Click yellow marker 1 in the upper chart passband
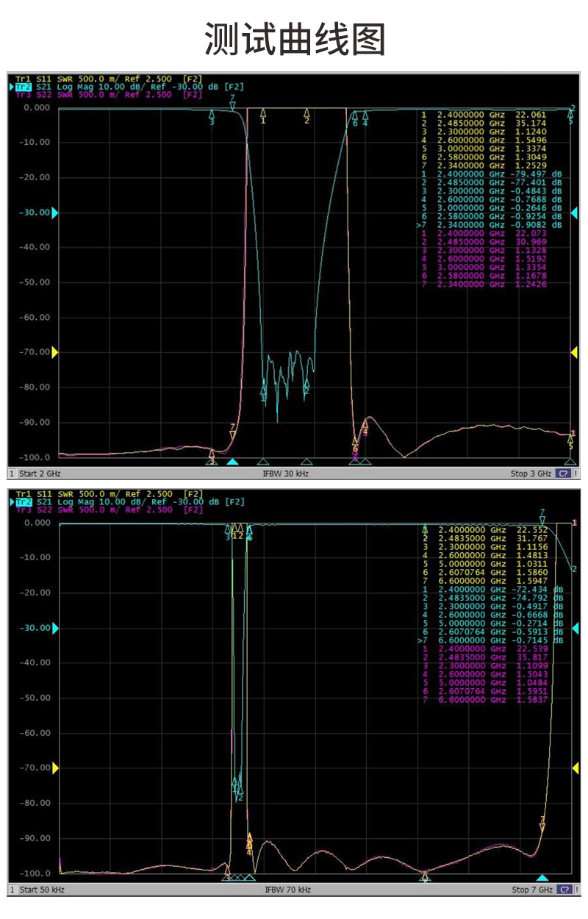 (263, 114)
